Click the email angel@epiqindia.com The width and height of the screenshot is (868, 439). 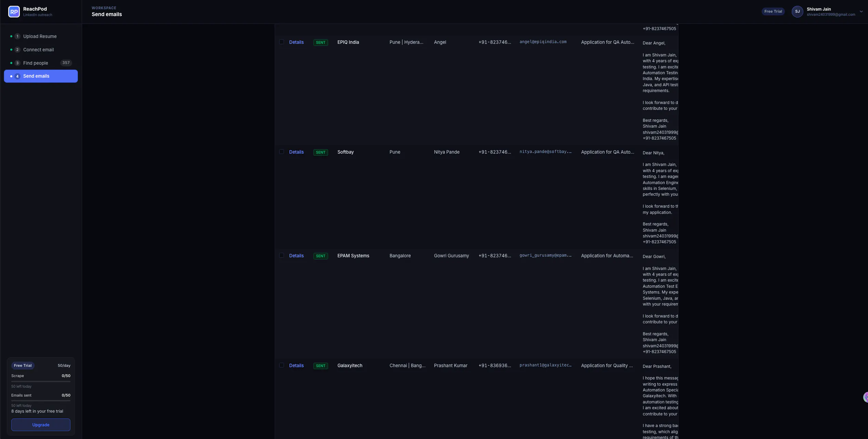[543, 42]
